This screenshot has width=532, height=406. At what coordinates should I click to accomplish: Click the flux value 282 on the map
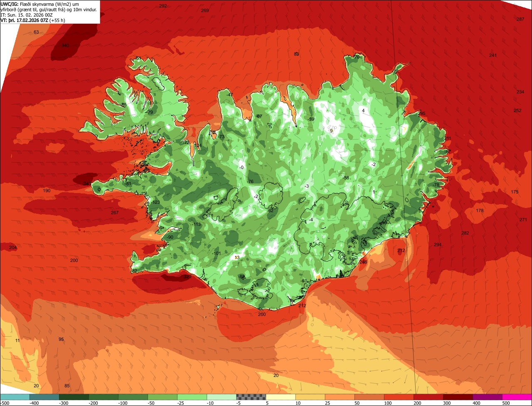(x=465, y=233)
